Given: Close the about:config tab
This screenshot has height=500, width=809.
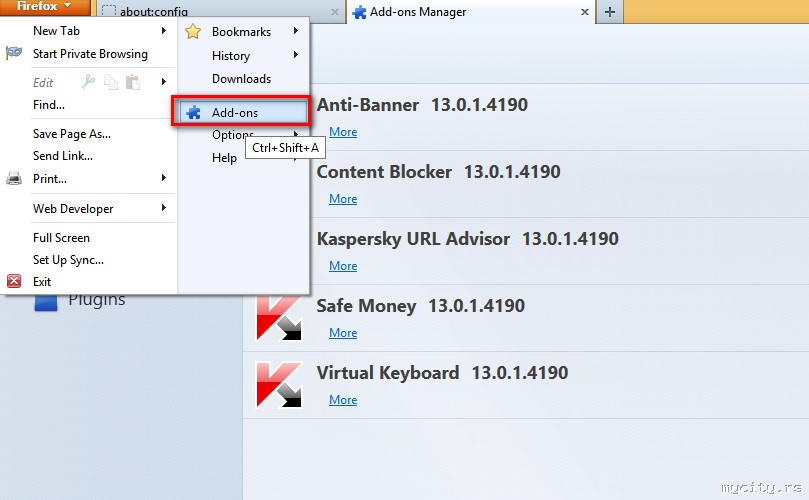Looking at the screenshot, I should pos(335,12).
